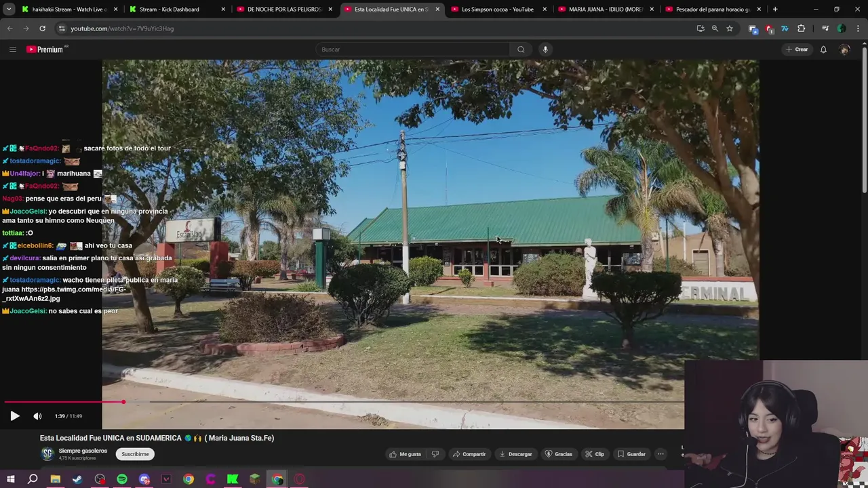Viewport: 868px width, 488px height.
Task: Subscribe via the Suscribirme button
Action: coord(135,454)
